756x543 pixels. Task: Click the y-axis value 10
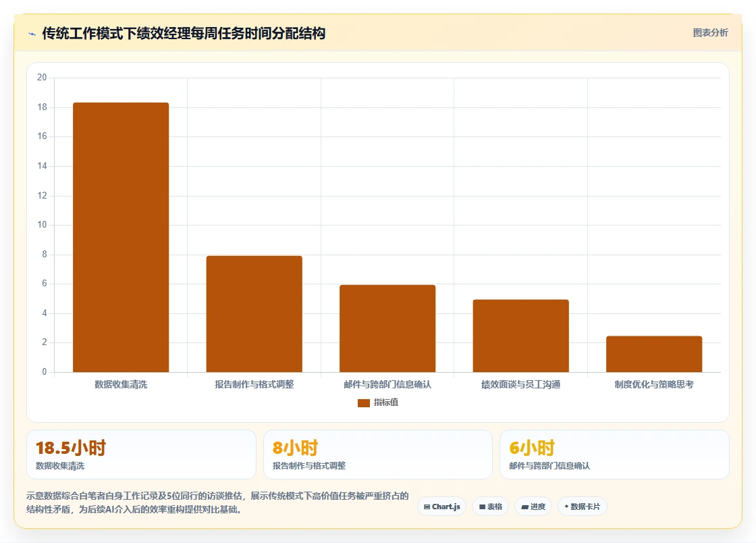pyautogui.click(x=42, y=225)
